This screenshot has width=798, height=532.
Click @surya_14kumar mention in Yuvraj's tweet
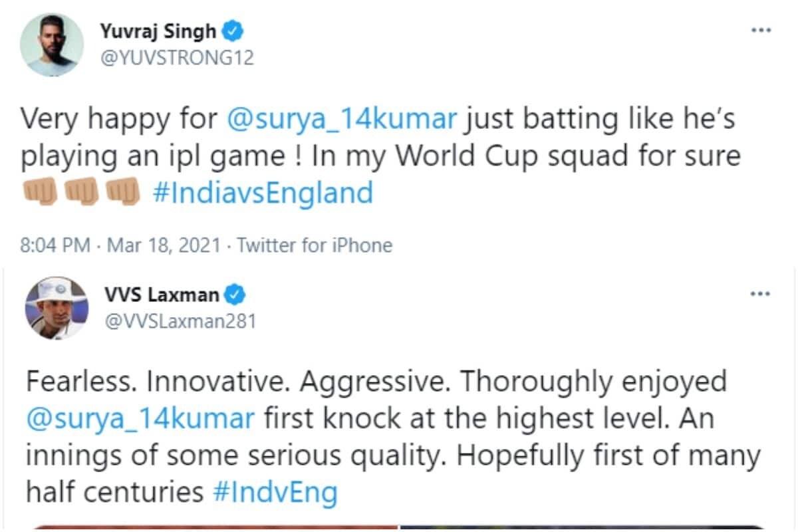pyautogui.click(x=342, y=119)
